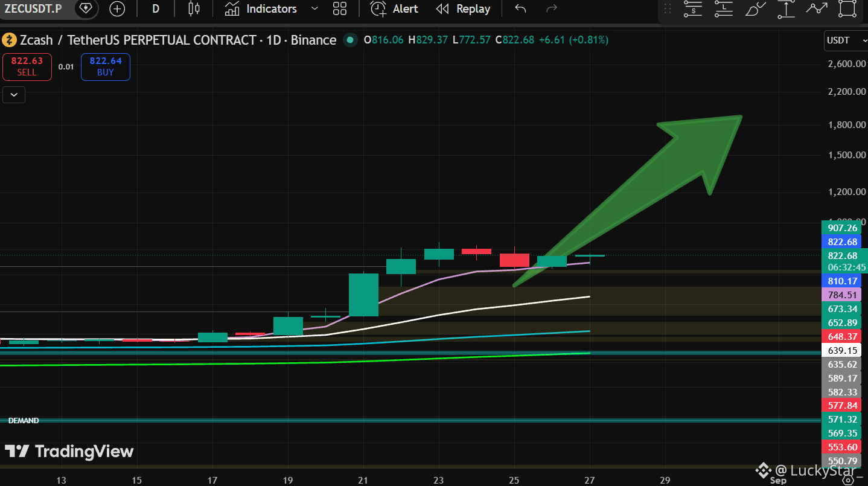This screenshot has height=486, width=868.
Task: Click the blue 810.17 price label
Action: (x=843, y=281)
